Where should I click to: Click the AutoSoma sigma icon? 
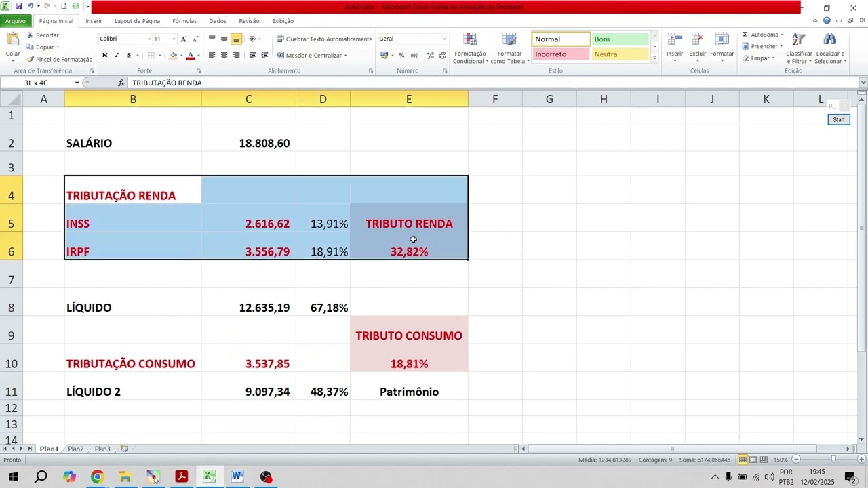[745, 35]
